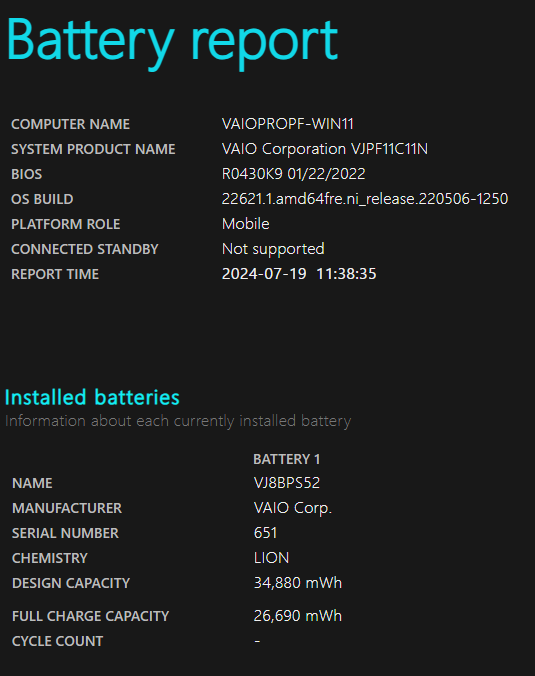Click the installed battery information subtitle

178,421
